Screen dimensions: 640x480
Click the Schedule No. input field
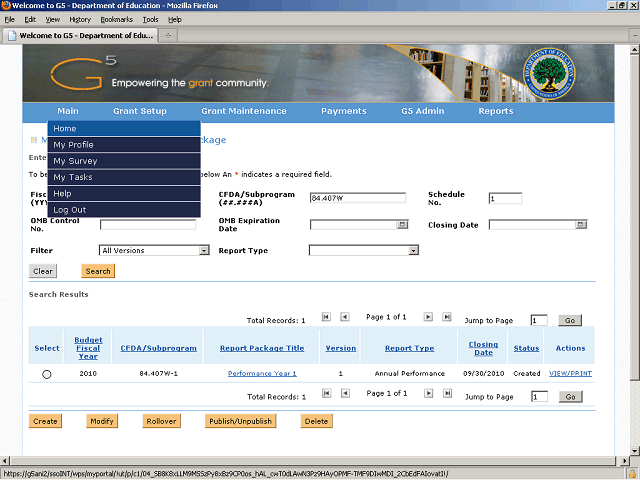click(x=506, y=198)
